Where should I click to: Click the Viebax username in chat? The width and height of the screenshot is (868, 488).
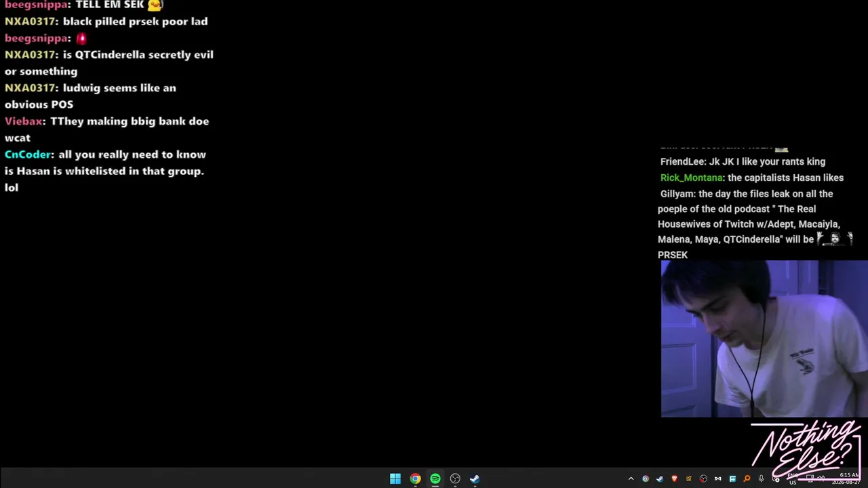click(24, 121)
